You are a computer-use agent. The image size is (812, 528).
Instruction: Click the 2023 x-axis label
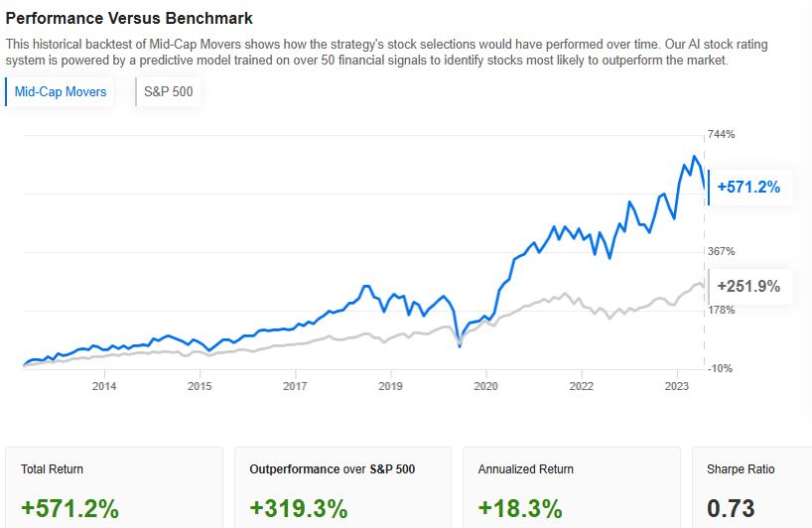pos(676,386)
